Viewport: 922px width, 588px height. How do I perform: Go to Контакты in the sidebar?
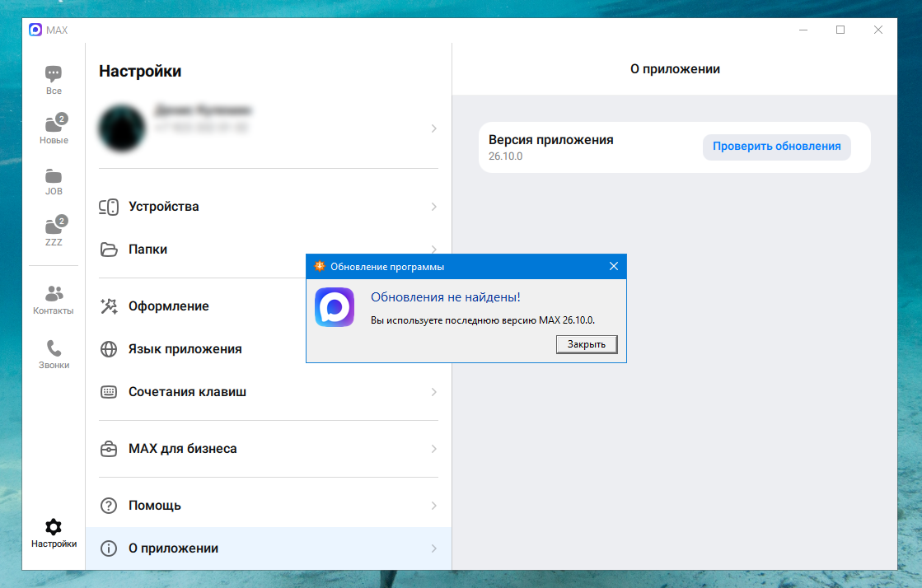point(54,299)
